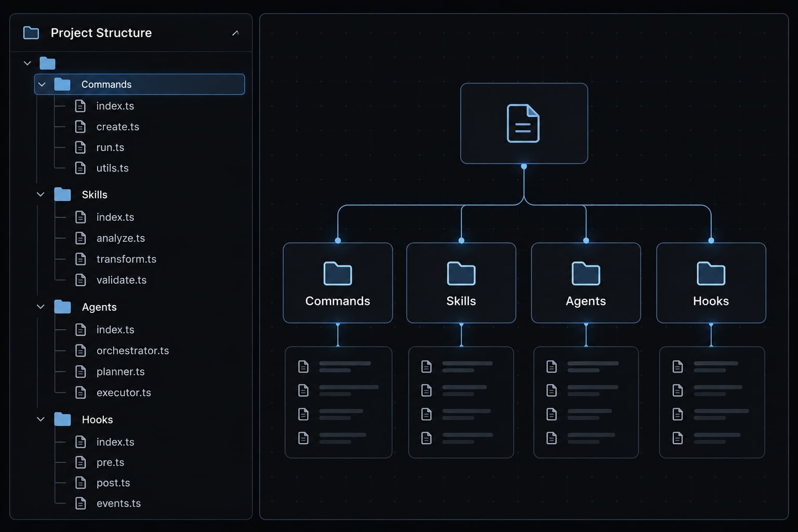Click the file icon beside events.ts
This screenshot has height=532, width=798.
pos(81,503)
